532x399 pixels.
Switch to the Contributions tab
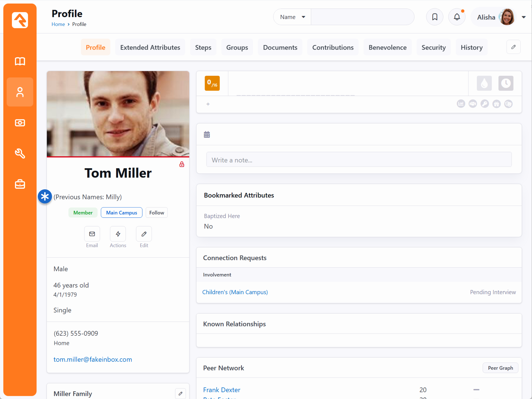click(x=333, y=47)
